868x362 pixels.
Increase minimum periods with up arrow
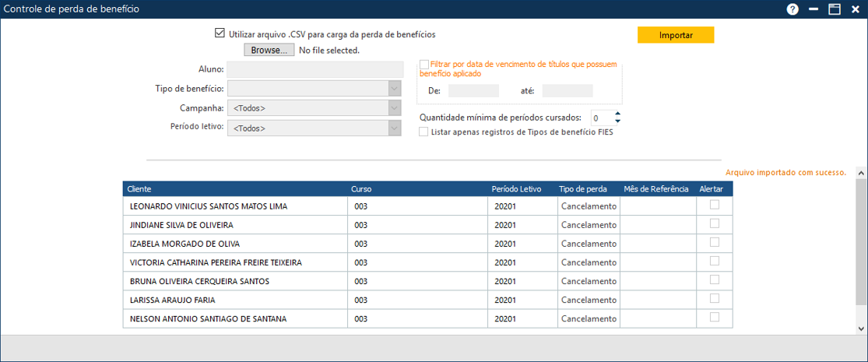click(618, 114)
